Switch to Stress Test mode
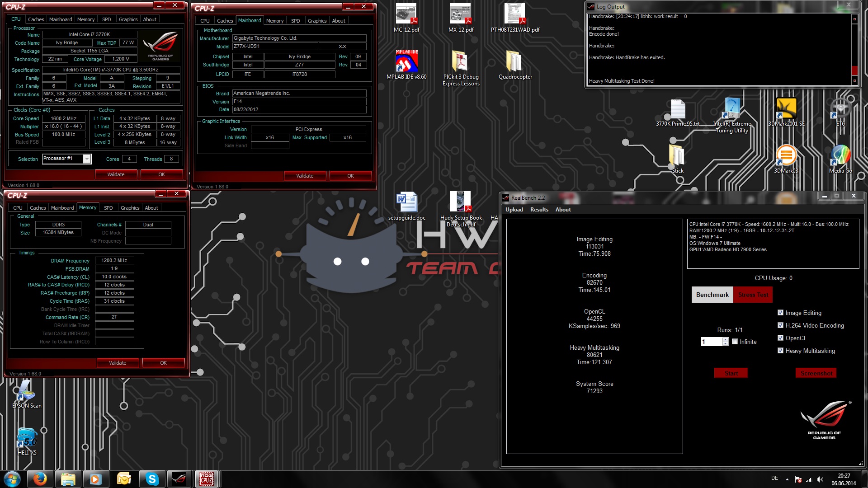Screen dimensions: 868x488 tap(753, 295)
